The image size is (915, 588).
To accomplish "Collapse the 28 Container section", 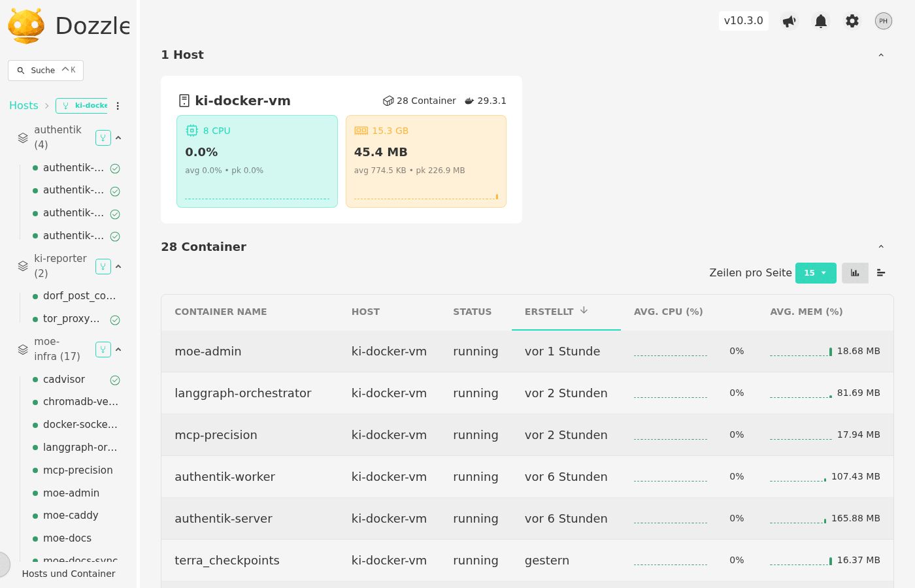I will point(881,246).
